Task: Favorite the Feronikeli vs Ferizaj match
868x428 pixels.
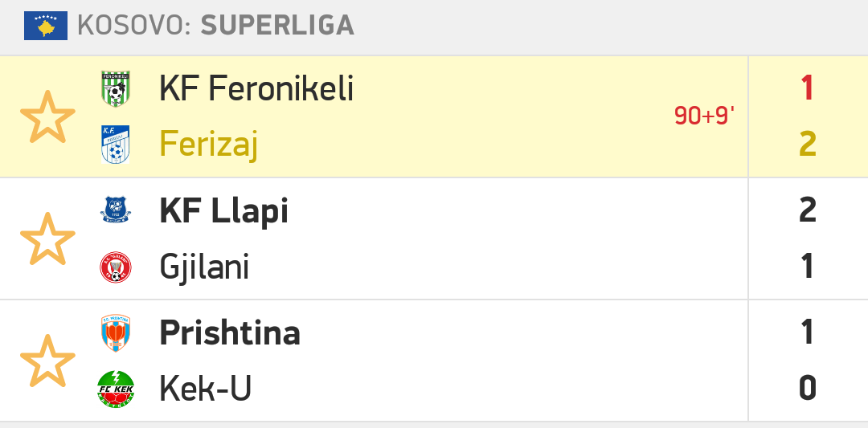Action: point(47,116)
